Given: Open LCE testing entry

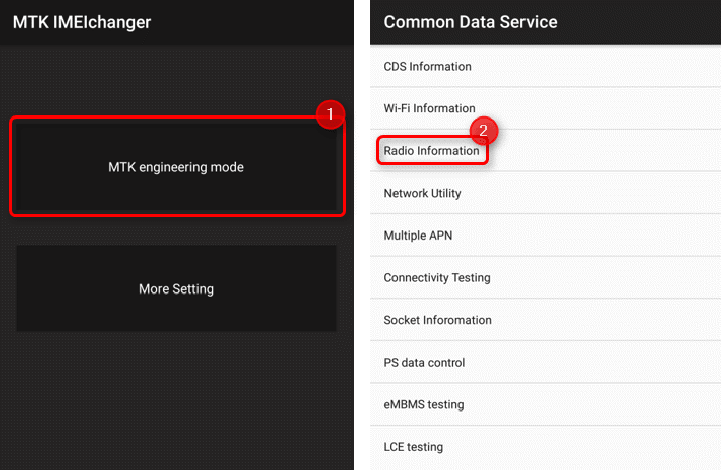Looking at the screenshot, I should [545, 447].
